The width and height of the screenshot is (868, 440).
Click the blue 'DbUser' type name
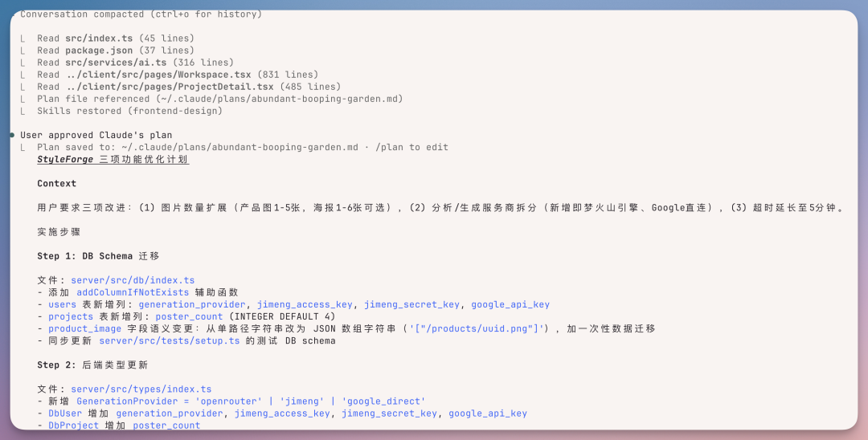65,414
